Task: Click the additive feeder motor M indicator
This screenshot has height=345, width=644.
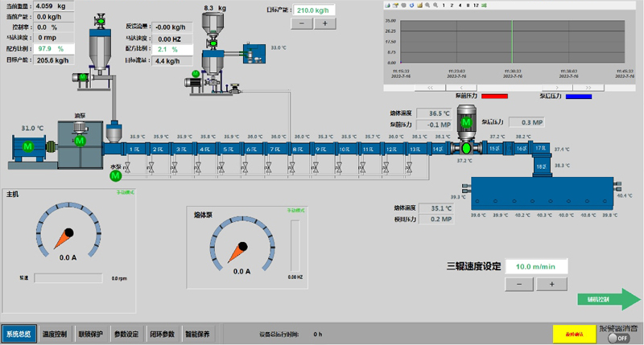Action: click(196, 74)
